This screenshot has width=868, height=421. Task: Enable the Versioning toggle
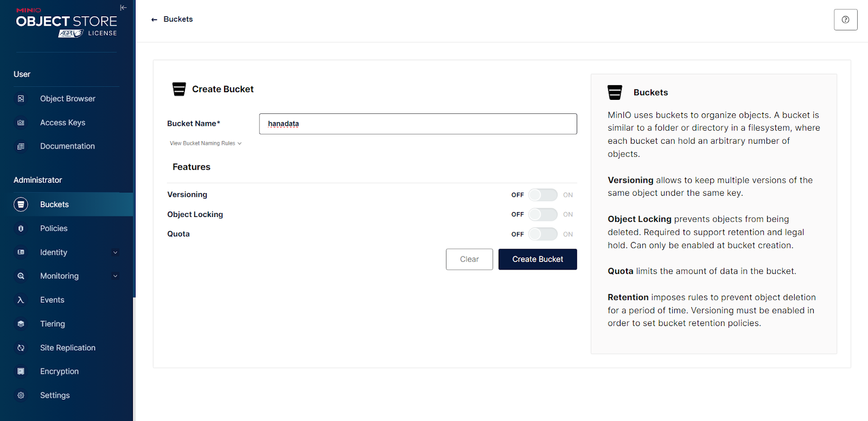(x=542, y=195)
